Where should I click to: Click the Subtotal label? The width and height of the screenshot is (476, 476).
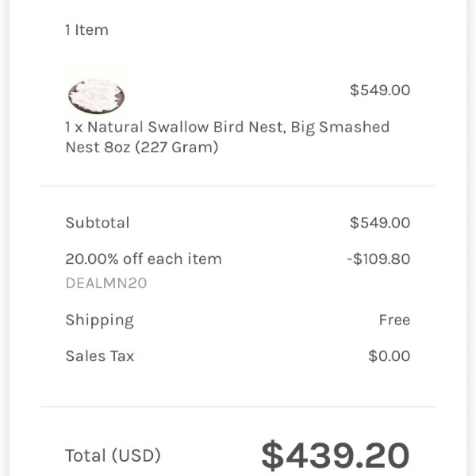[x=98, y=222]
